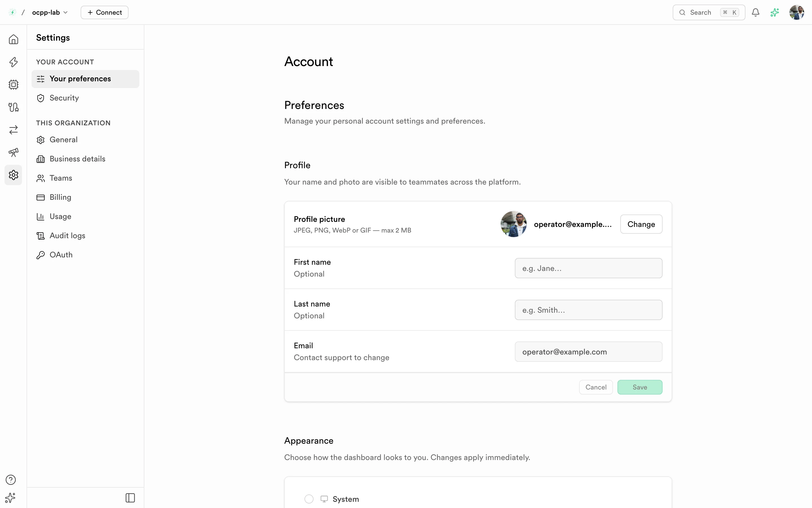
Task: Open the notifications bell
Action: pyautogui.click(x=755, y=12)
